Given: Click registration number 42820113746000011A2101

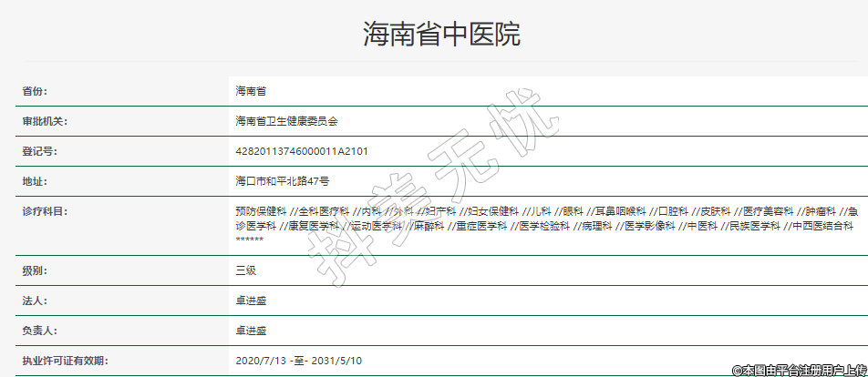Looking at the screenshot, I should coord(302,151).
